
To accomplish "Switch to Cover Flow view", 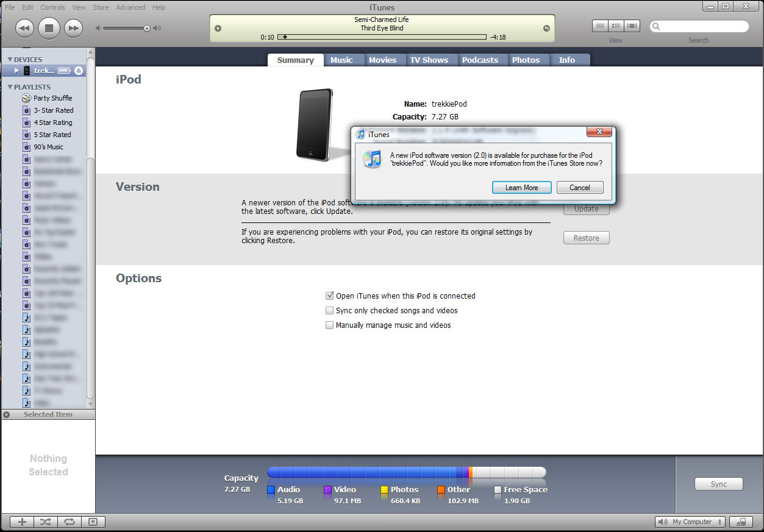I will (x=632, y=26).
